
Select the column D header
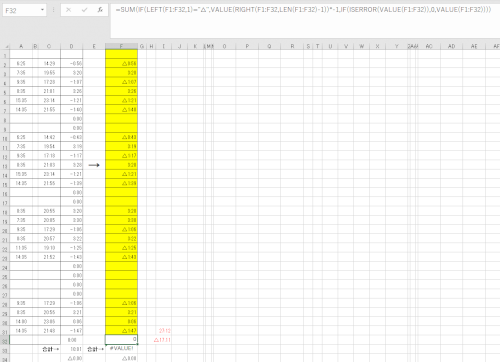71,46
